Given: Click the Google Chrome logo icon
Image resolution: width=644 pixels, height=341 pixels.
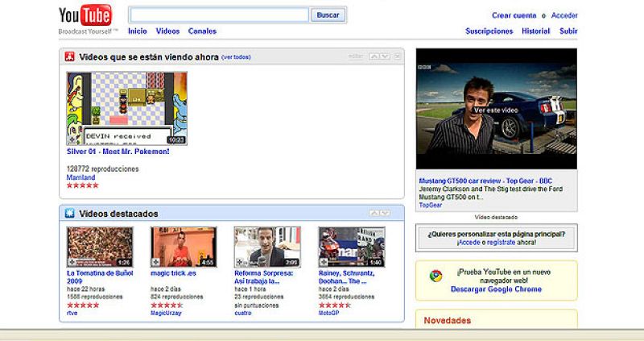Looking at the screenshot, I should click(435, 276).
